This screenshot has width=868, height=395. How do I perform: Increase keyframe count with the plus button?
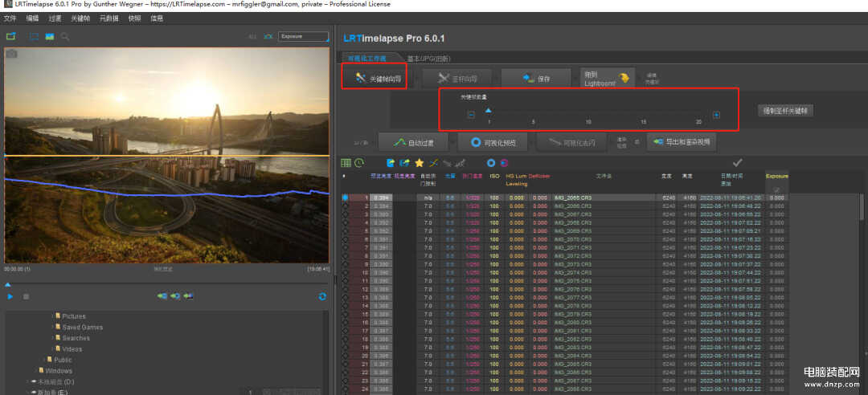tap(716, 115)
